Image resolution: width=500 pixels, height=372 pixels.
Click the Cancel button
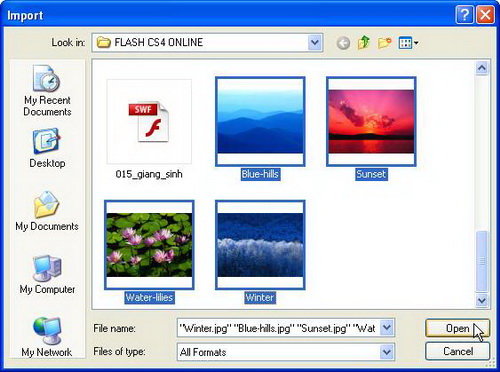point(457,351)
